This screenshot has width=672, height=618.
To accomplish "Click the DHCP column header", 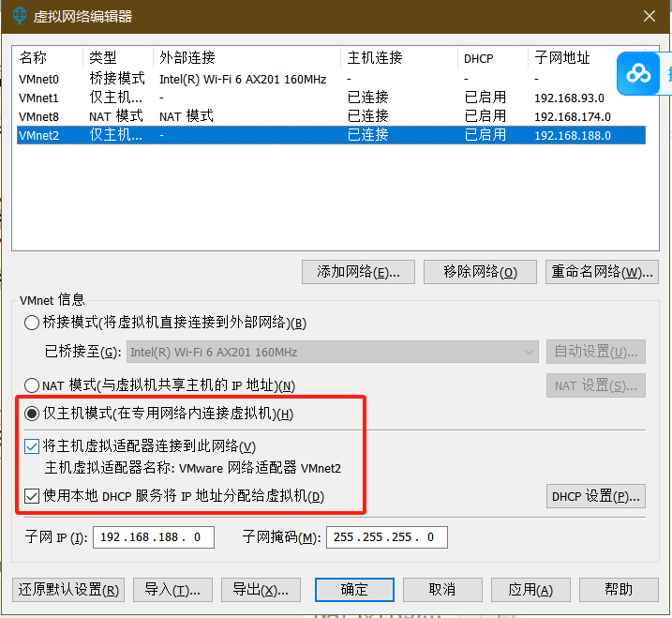I will (493, 57).
